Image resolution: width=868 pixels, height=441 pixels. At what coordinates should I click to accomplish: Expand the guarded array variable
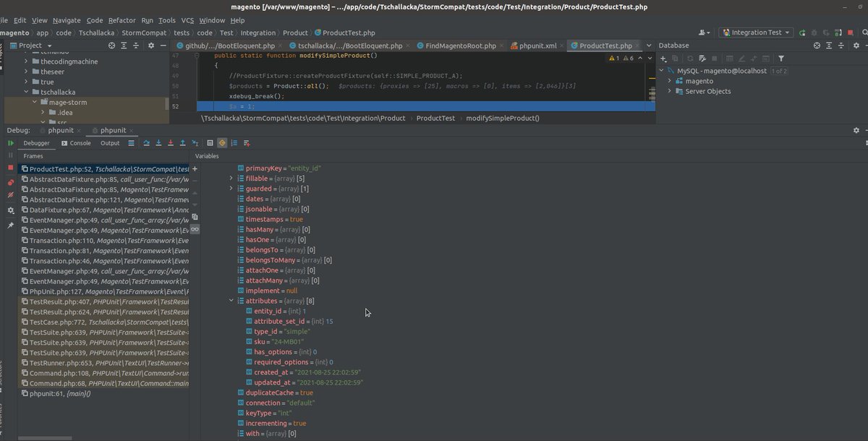tap(231, 188)
